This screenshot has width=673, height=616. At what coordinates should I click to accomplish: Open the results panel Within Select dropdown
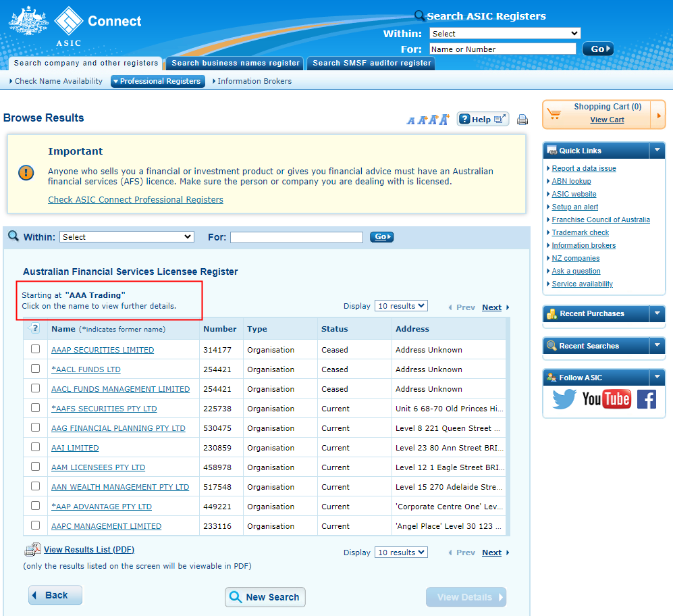127,236
